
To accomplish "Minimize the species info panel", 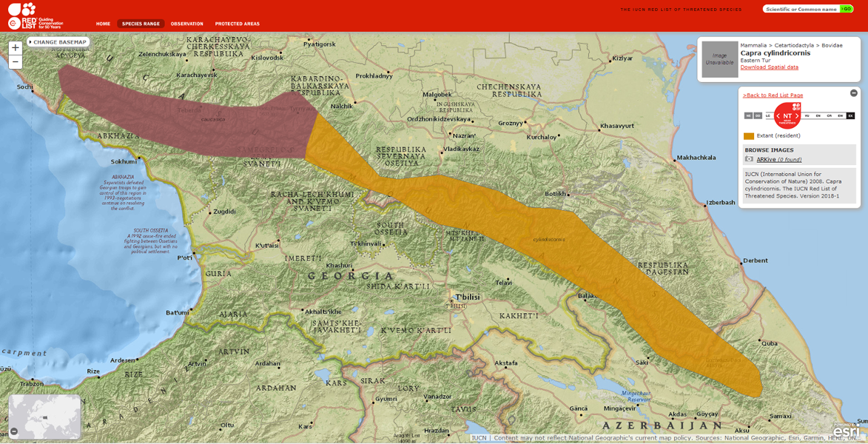I will 853,93.
